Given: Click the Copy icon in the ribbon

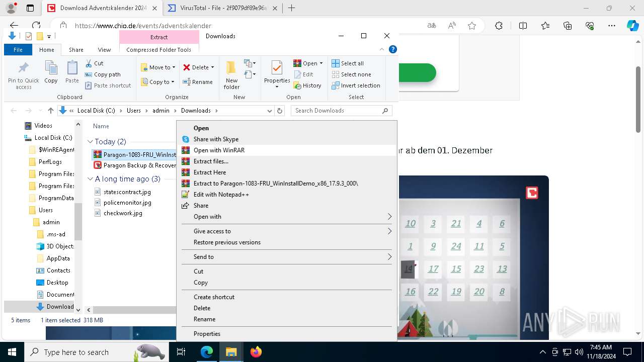Looking at the screenshot, I should 51,68.
